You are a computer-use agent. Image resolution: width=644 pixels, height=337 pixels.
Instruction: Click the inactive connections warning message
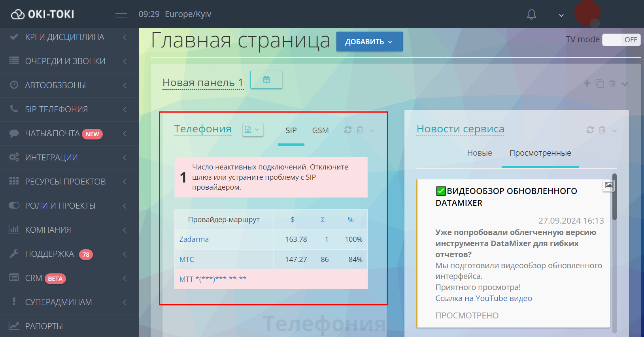(271, 177)
